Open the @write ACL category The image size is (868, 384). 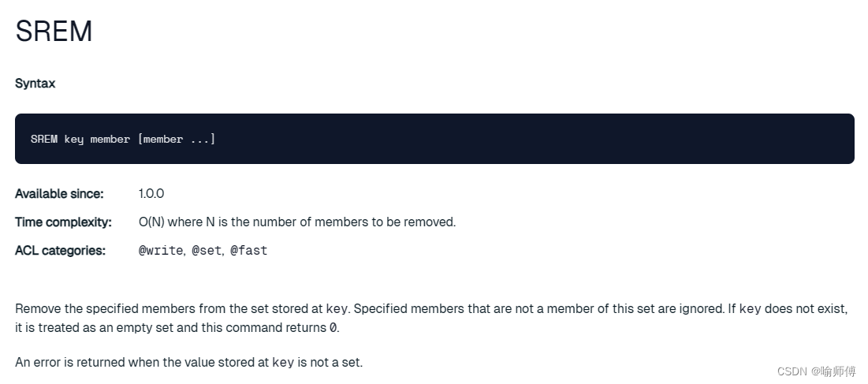pos(160,251)
